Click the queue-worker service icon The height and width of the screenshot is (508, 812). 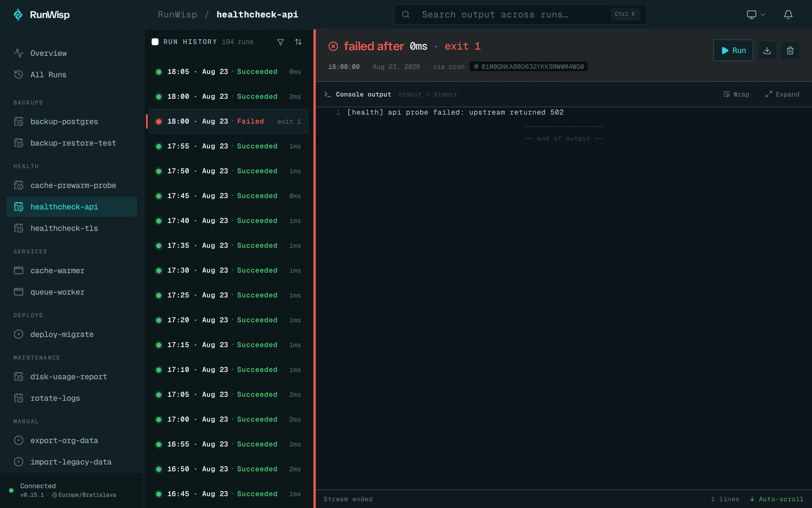click(x=18, y=292)
